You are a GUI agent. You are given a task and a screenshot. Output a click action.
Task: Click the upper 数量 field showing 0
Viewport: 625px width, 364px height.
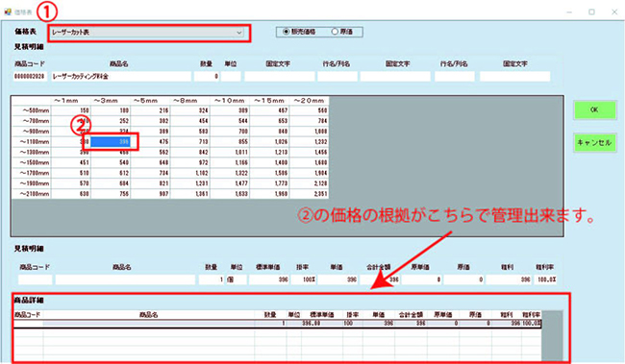(x=207, y=76)
